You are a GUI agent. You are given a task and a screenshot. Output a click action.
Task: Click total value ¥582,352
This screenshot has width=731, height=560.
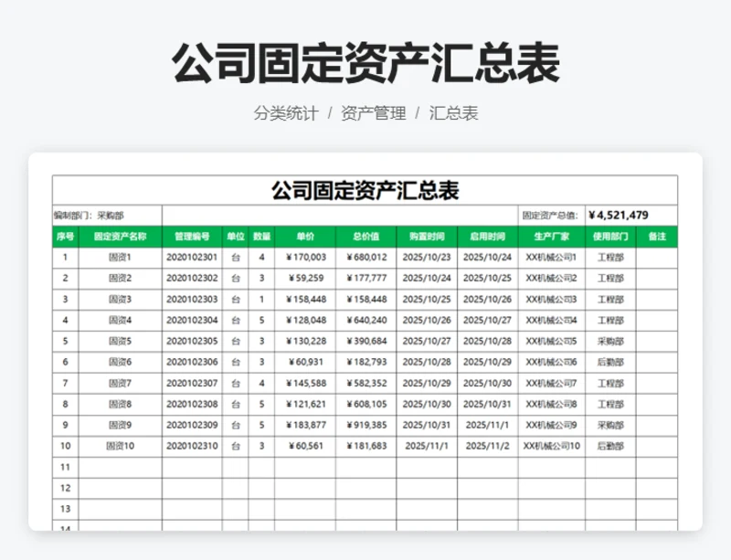pyautogui.click(x=366, y=384)
